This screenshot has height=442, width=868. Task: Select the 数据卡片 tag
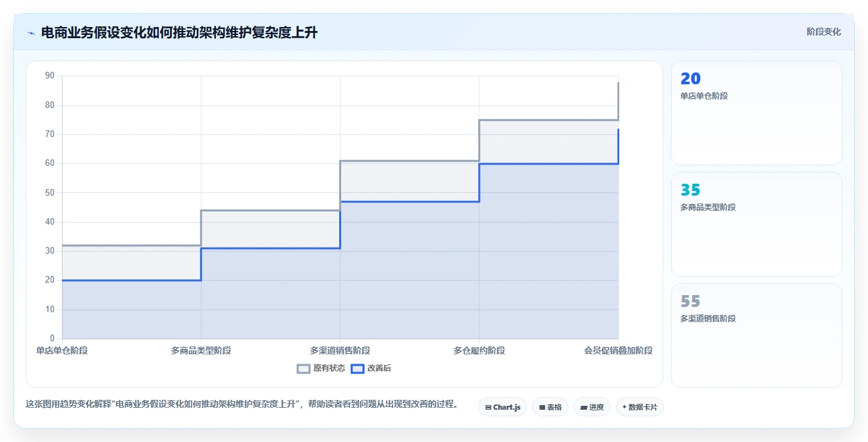[x=639, y=407]
